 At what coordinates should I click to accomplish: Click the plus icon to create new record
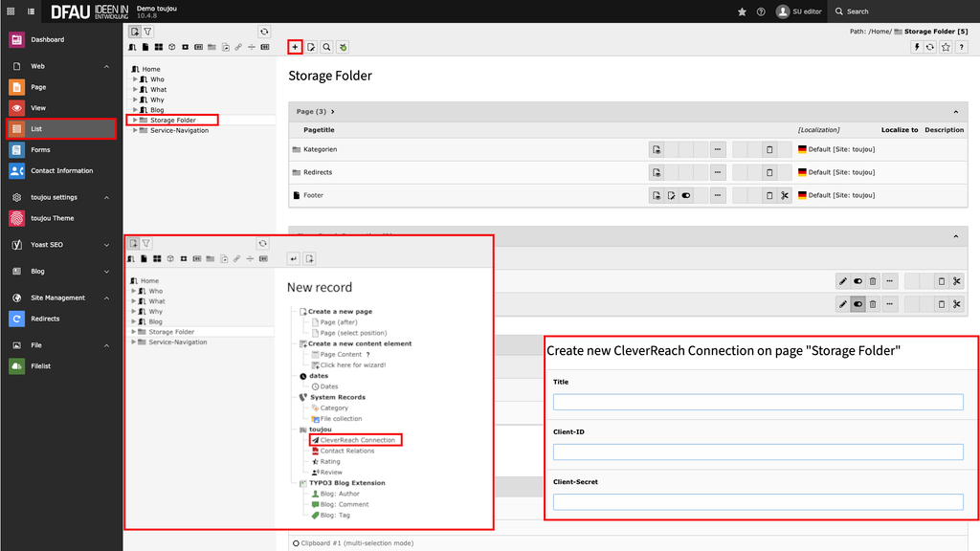[295, 47]
